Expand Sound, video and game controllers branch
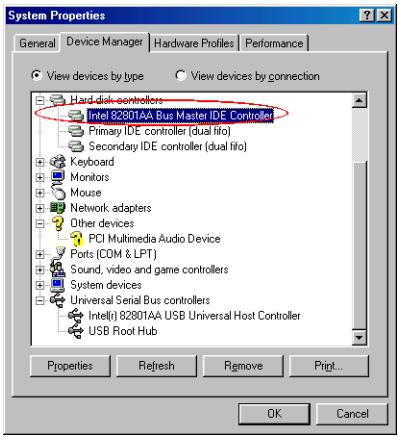This screenshot has width=398, height=437. coord(40,270)
